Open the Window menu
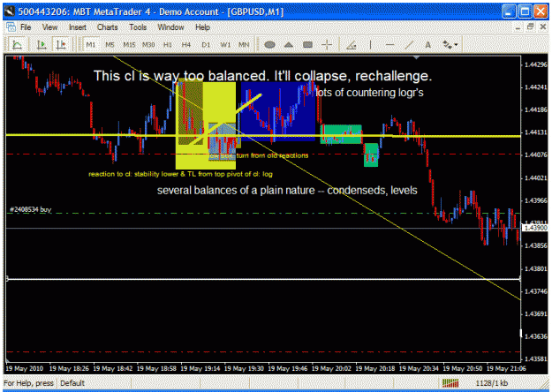The height and width of the screenshot is (392, 552). [170, 27]
